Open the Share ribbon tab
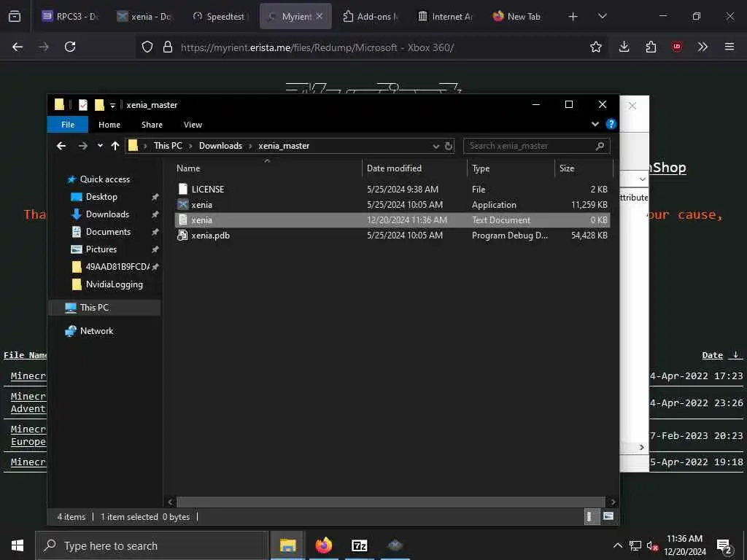Viewport: 747px width, 560px height. 152,125
